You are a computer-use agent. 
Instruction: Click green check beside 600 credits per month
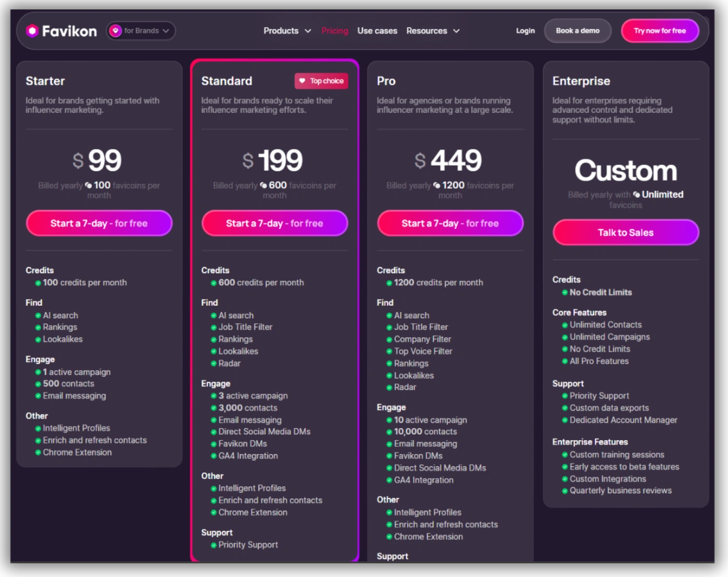[214, 283]
